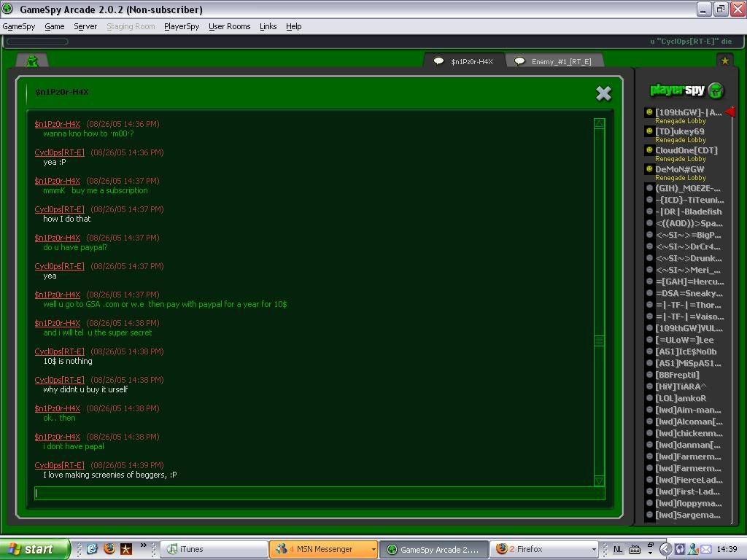Launch Firefox from the quick launch bar
The height and width of the screenshot is (560, 747).
[x=109, y=548]
